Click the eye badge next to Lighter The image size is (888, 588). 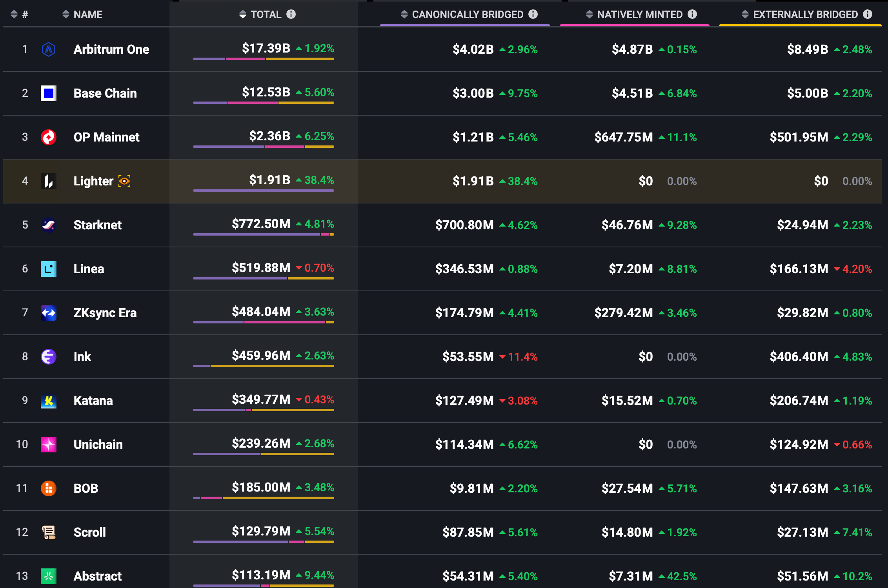pyautogui.click(x=124, y=181)
